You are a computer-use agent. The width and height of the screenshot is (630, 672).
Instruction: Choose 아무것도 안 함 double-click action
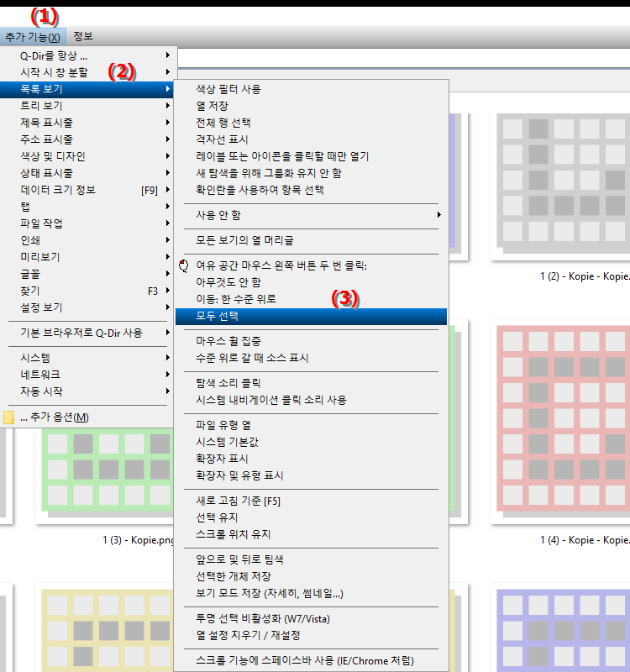tap(311, 282)
